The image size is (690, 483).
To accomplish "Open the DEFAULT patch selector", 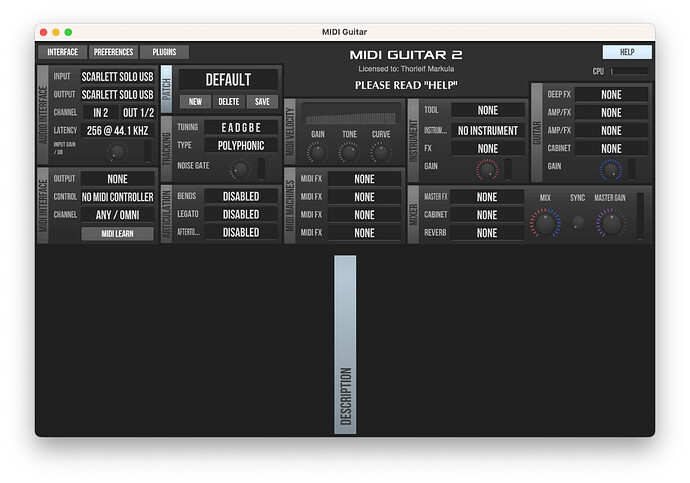I will 228,80.
